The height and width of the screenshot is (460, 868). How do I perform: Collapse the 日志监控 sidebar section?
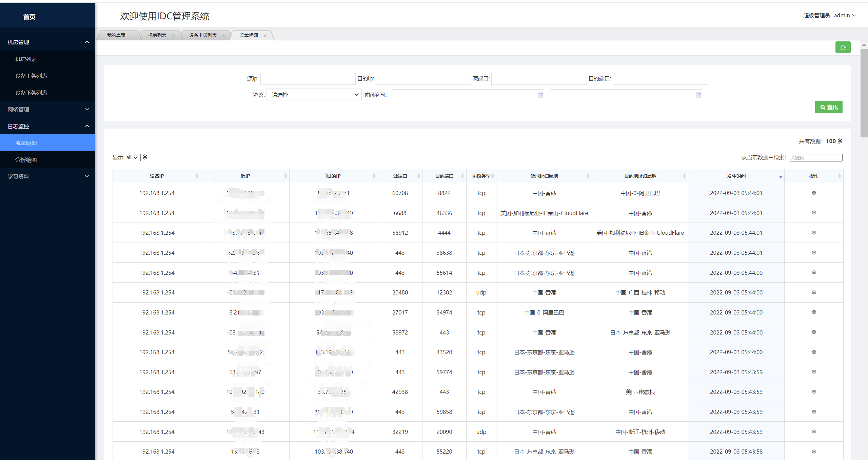coord(47,126)
